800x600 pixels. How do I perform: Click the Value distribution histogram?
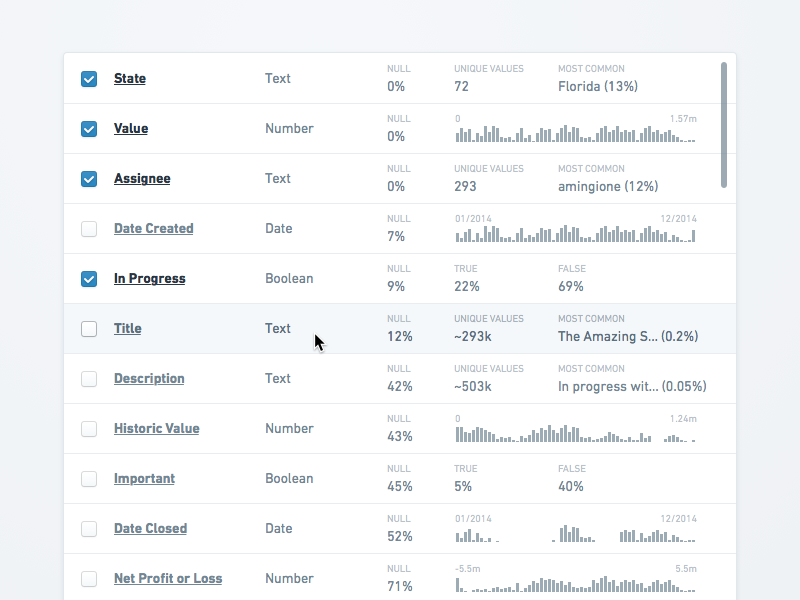(575, 134)
